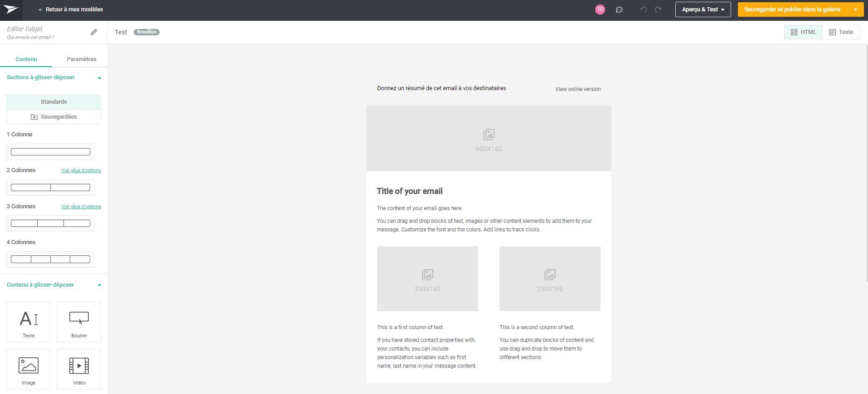The width and height of the screenshot is (868, 394).
Task: Open the Paramètres tab
Action: tap(82, 59)
